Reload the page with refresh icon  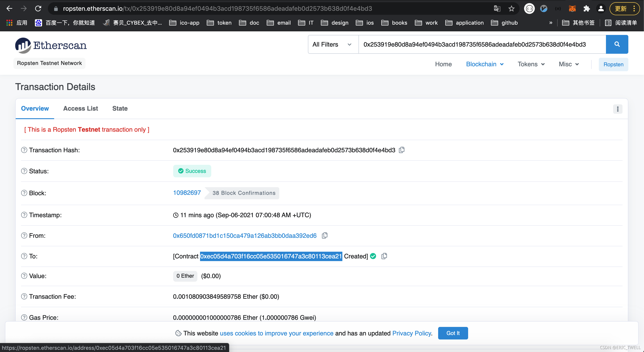(x=38, y=9)
